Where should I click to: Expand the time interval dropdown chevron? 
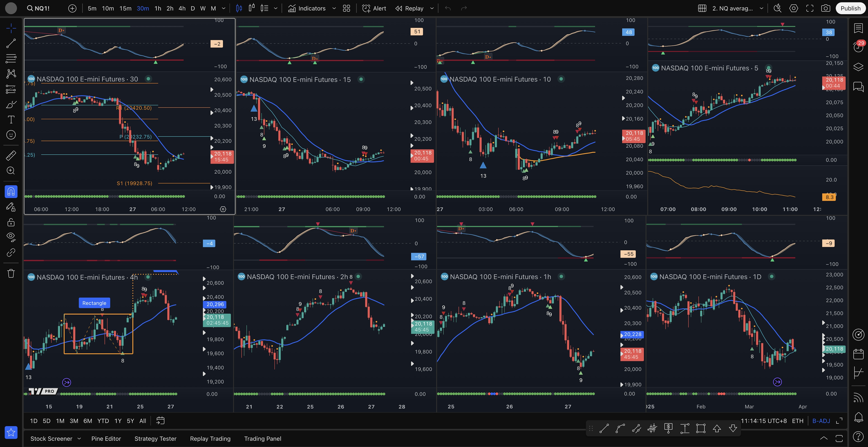[x=223, y=8]
